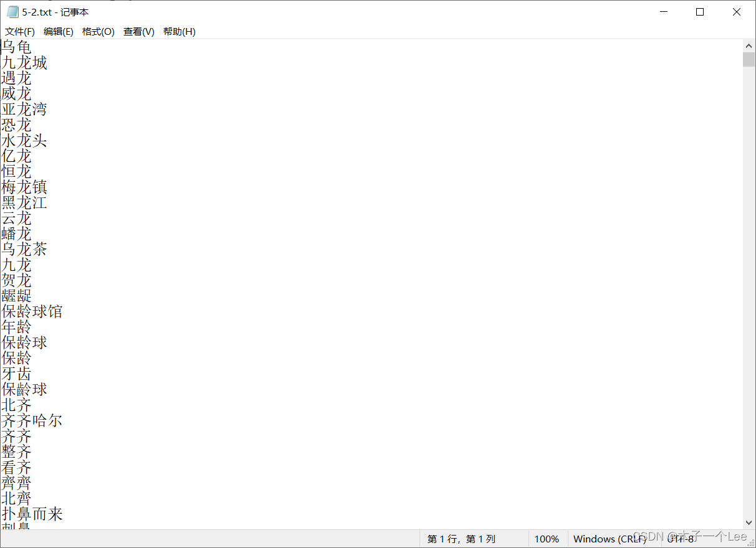Click the line '贺龙'
This screenshot has width=756, height=548.
coord(16,280)
